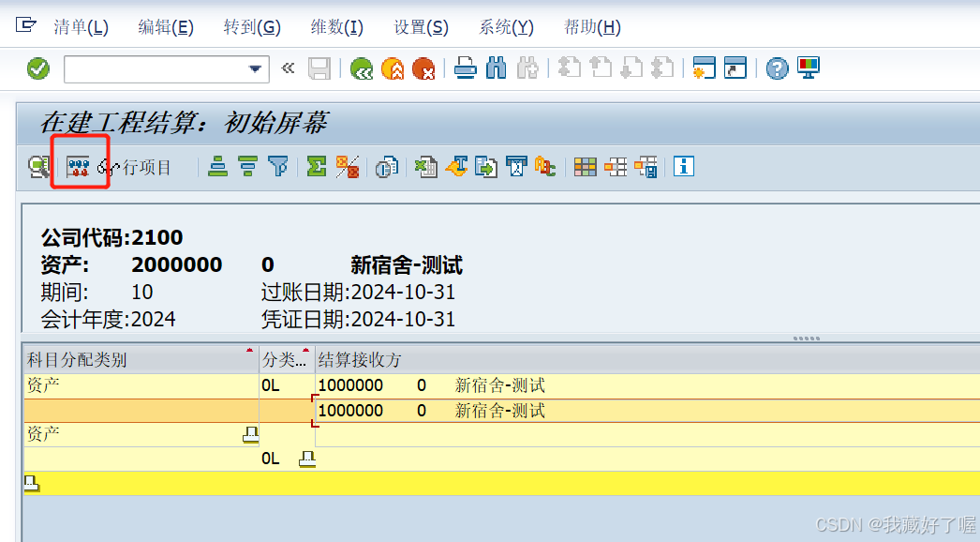Screen dimensions: 980x542
Task: Click the Select Layout icon
Action: (616, 167)
